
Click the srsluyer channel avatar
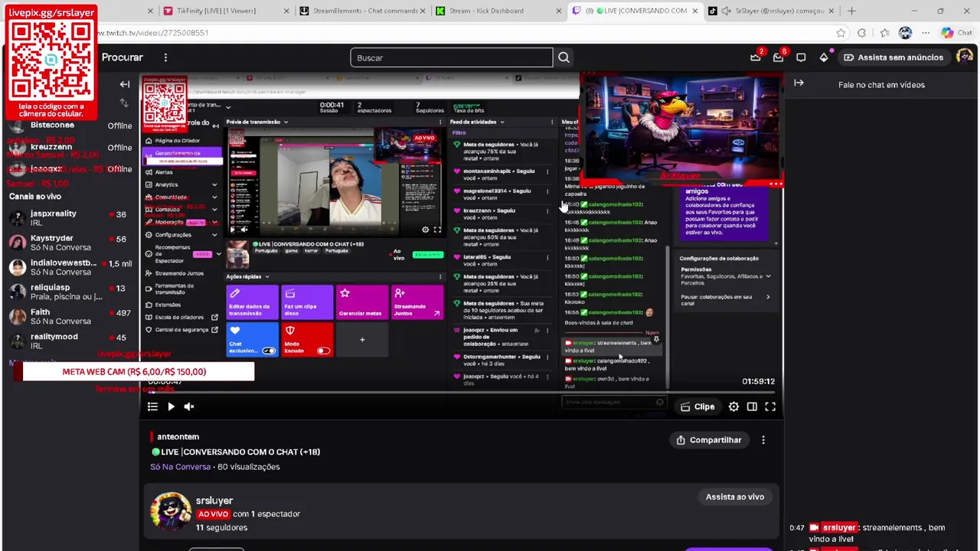click(171, 510)
